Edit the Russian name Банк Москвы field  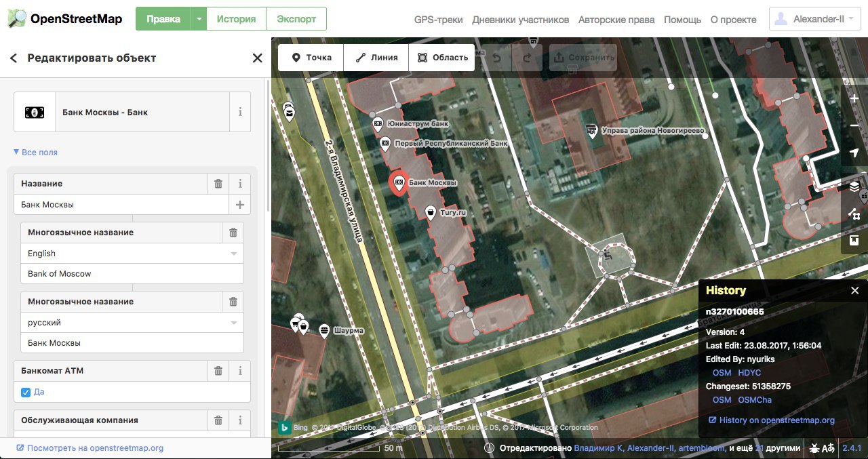(132, 343)
